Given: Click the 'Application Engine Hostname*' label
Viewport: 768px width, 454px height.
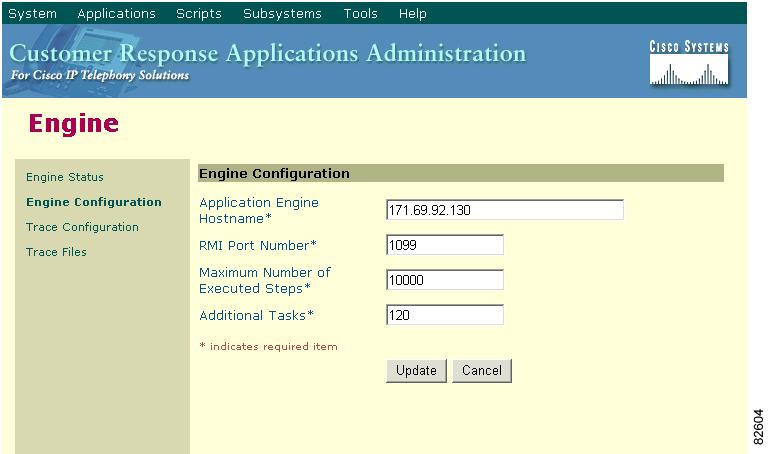Looking at the screenshot, I should coord(259,211).
